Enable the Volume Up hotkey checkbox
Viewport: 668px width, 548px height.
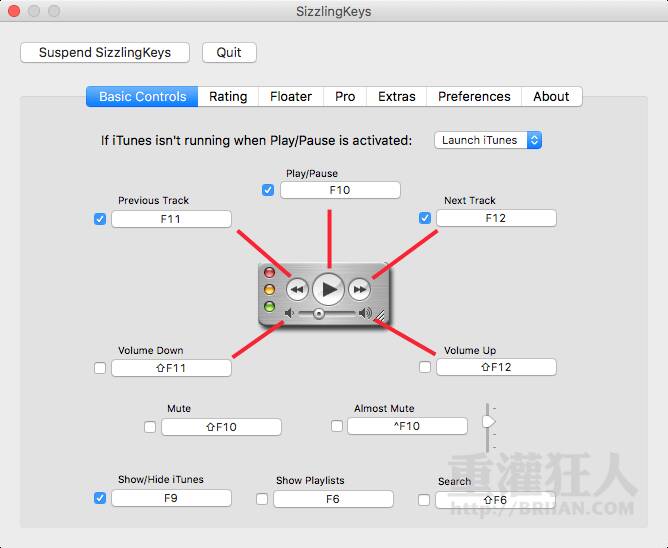(425, 367)
